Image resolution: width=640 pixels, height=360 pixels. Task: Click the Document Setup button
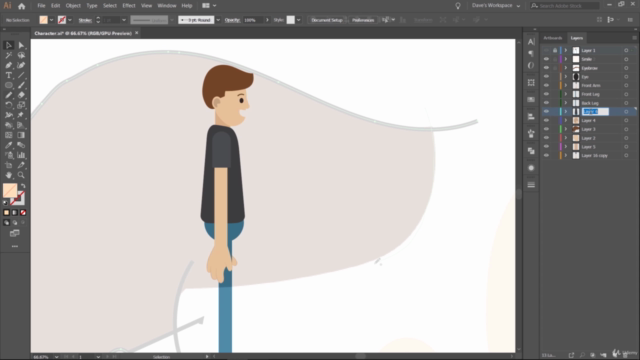click(x=327, y=20)
